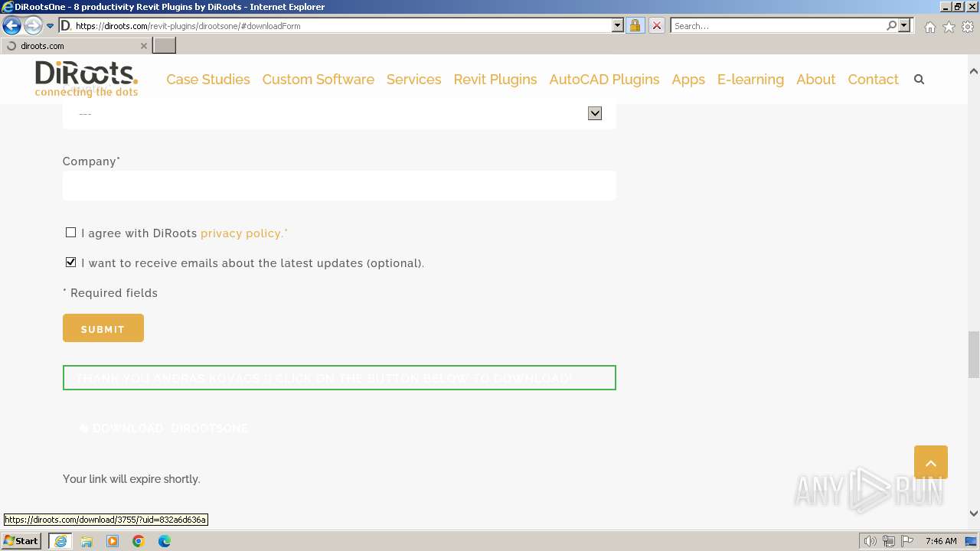Image resolution: width=980 pixels, height=551 pixels.
Task: Click the DiRoots logo
Action: click(87, 79)
